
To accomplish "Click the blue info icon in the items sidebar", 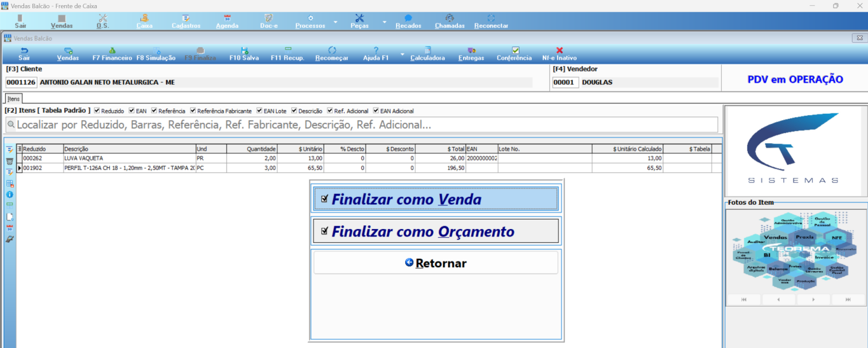I will (x=10, y=194).
